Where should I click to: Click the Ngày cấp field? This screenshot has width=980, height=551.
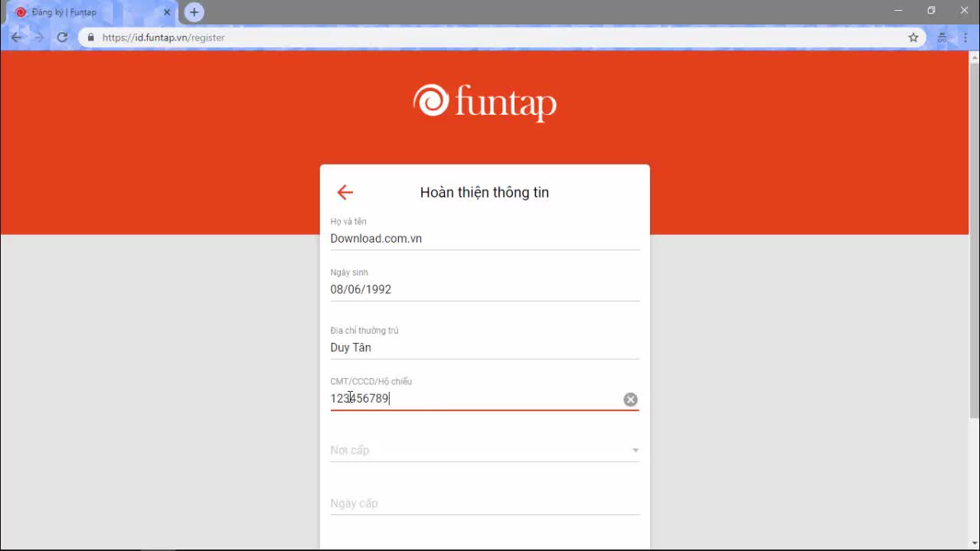[x=485, y=504]
